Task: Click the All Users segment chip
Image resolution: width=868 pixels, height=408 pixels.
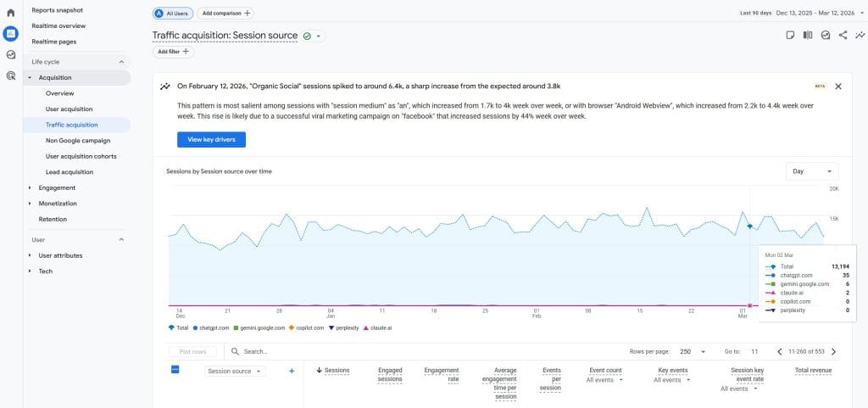Action: click(x=172, y=13)
